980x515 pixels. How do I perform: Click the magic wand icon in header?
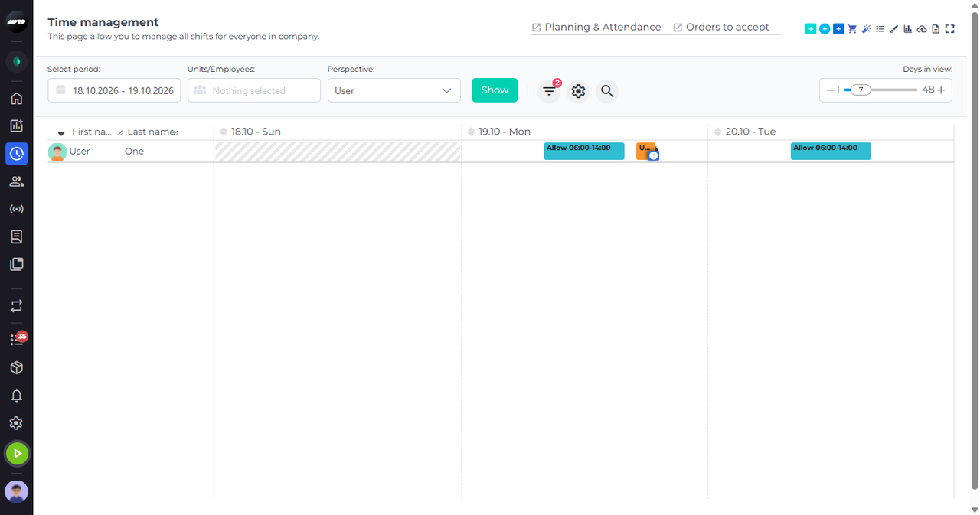click(866, 29)
